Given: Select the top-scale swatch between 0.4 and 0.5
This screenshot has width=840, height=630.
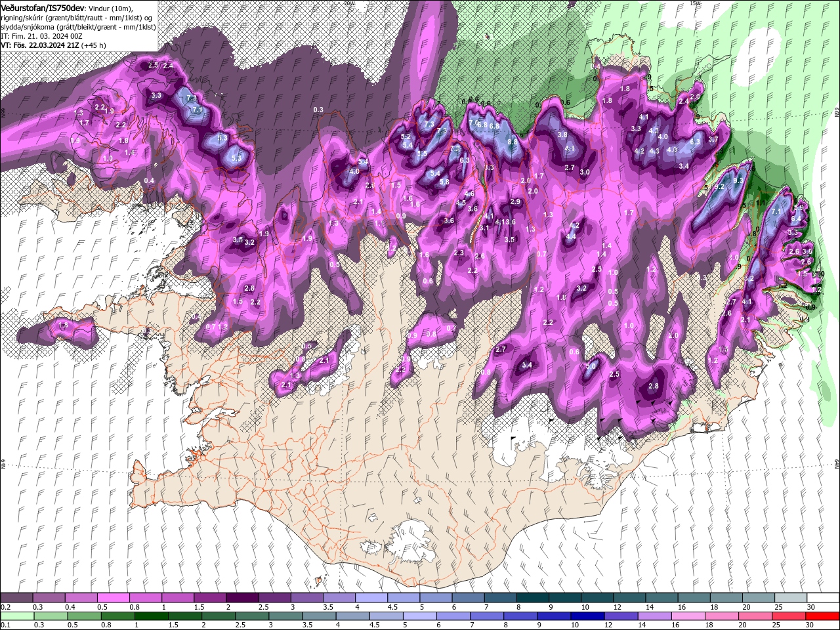Looking at the screenshot, I should pyautogui.click(x=81, y=598).
